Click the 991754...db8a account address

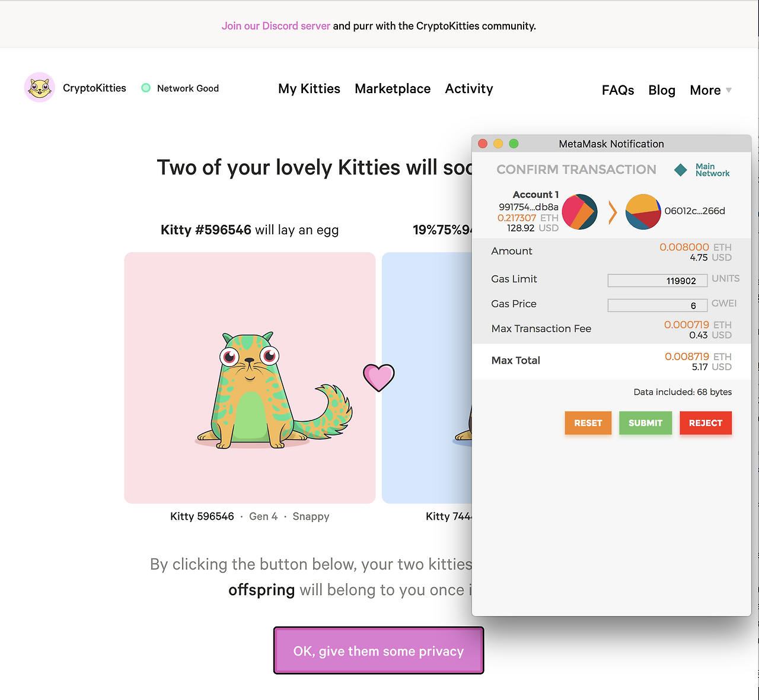click(x=528, y=207)
